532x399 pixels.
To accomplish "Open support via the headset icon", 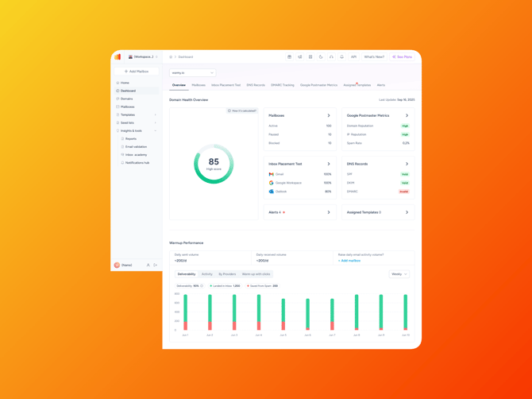I will (x=331, y=57).
